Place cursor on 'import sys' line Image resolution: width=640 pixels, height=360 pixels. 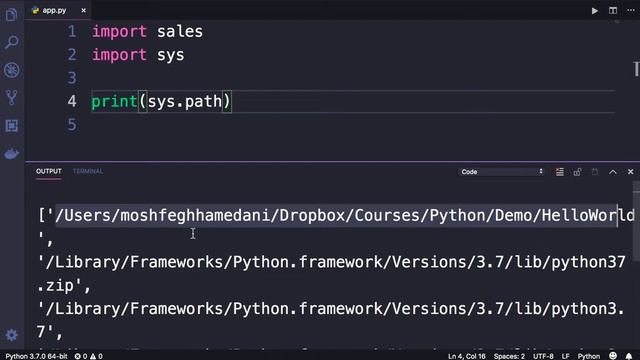(x=138, y=55)
